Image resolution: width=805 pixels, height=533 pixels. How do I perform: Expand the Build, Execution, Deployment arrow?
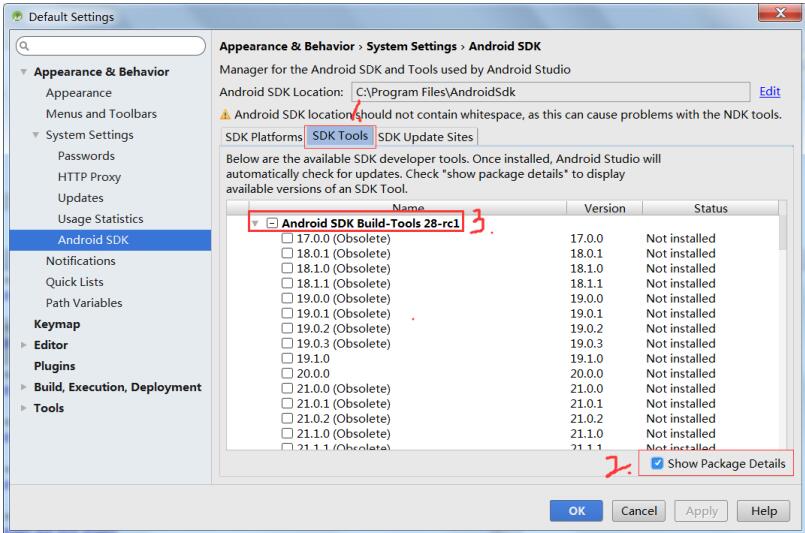[x=23, y=387]
